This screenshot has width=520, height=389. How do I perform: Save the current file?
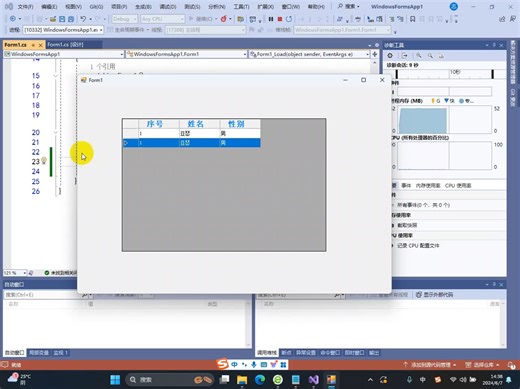tap(62, 19)
